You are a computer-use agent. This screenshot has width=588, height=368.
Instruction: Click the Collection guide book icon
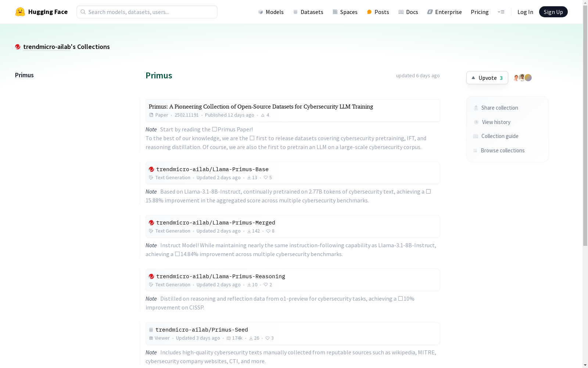[476, 136]
